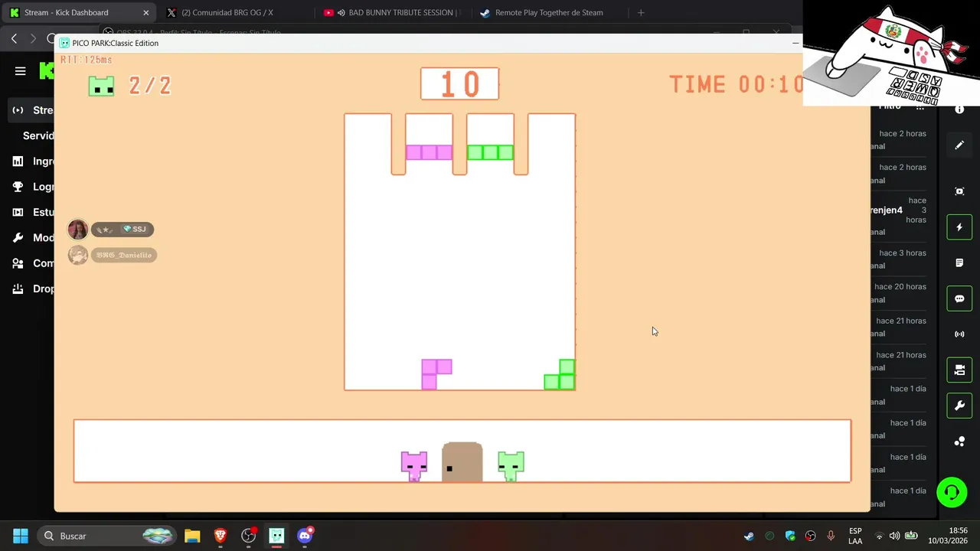Image resolution: width=980 pixels, height=551 pixels.
Task: Toggle the chat bubble panel icon
Action: pyautogui.click(x=959, y=298)
